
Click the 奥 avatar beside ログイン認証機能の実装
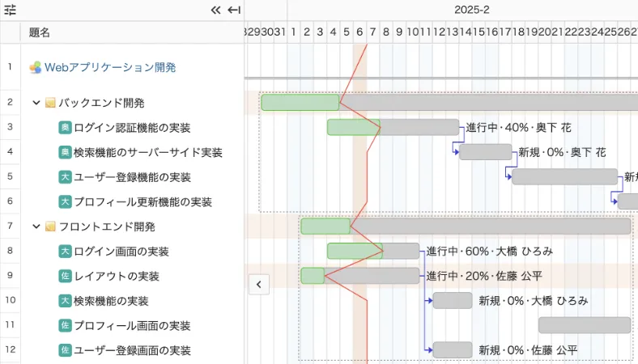click(x=65, y=128)
